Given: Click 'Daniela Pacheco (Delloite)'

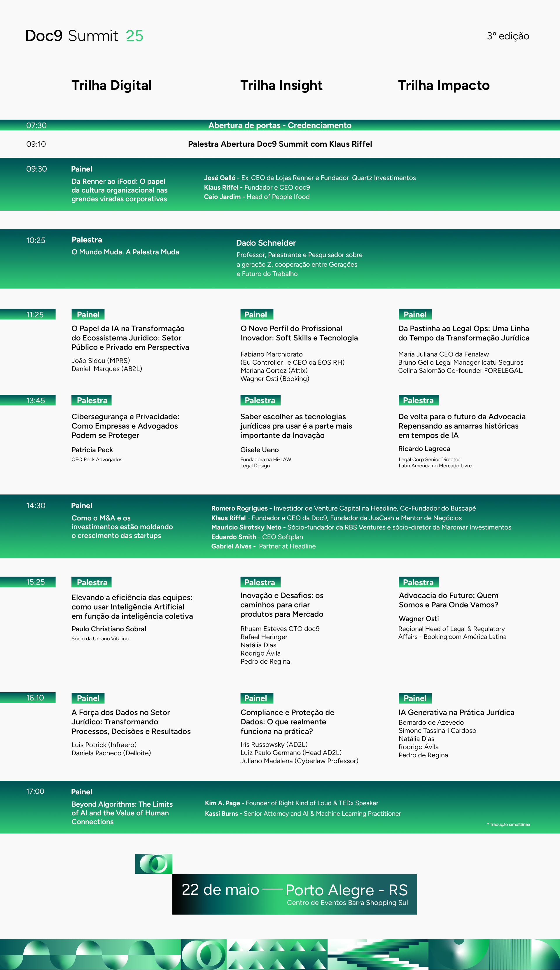Looking at the screenshot, I should (111, 753).
